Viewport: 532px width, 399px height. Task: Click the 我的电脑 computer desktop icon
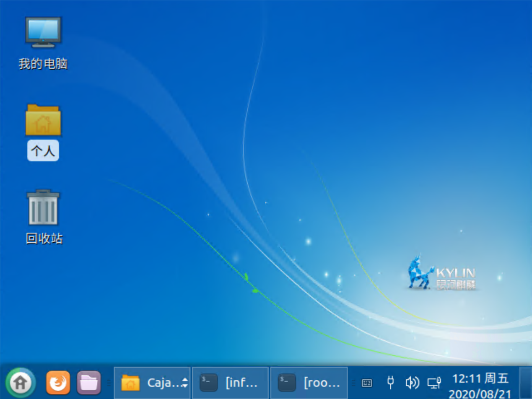point(43,32)
